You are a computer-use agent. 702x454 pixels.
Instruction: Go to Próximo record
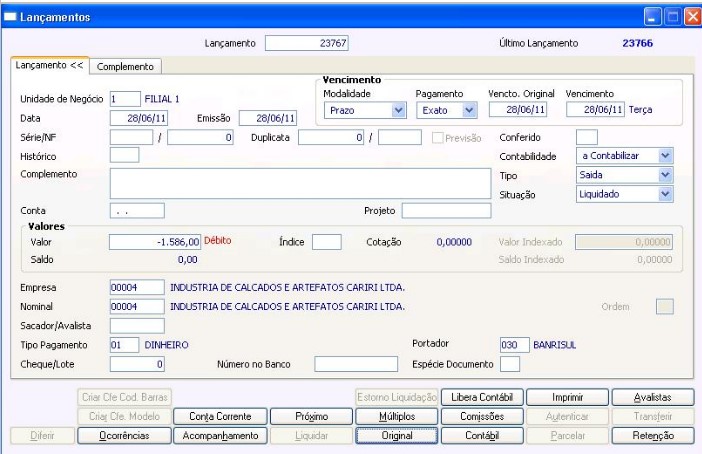312,416
